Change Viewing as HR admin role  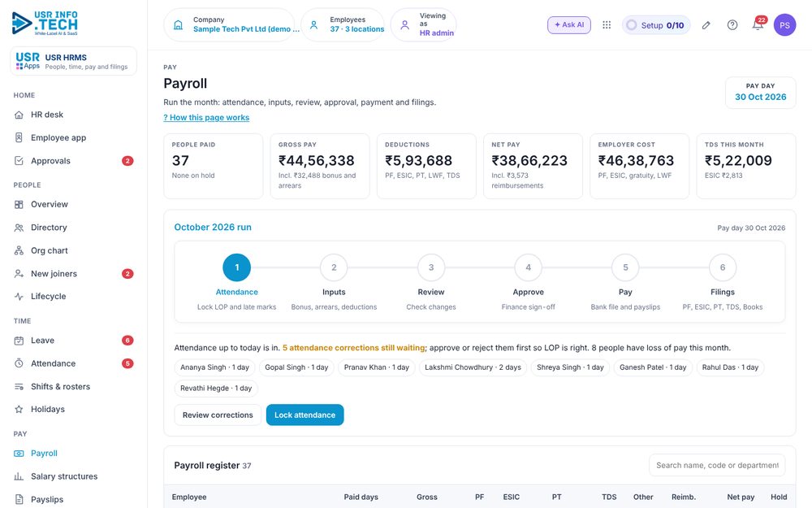[424, 25]
